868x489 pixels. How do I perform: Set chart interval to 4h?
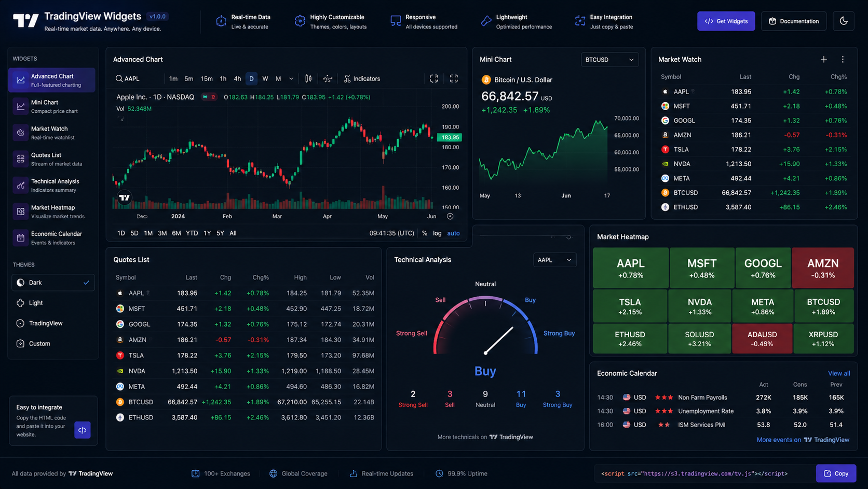[x=237, y=78]
